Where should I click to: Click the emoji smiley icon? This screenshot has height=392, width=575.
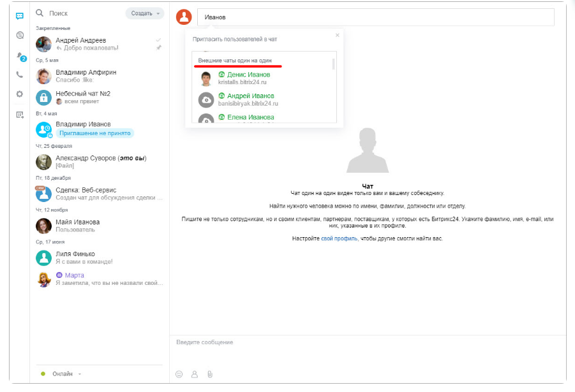pyautogui.click(x=179, y=374)
